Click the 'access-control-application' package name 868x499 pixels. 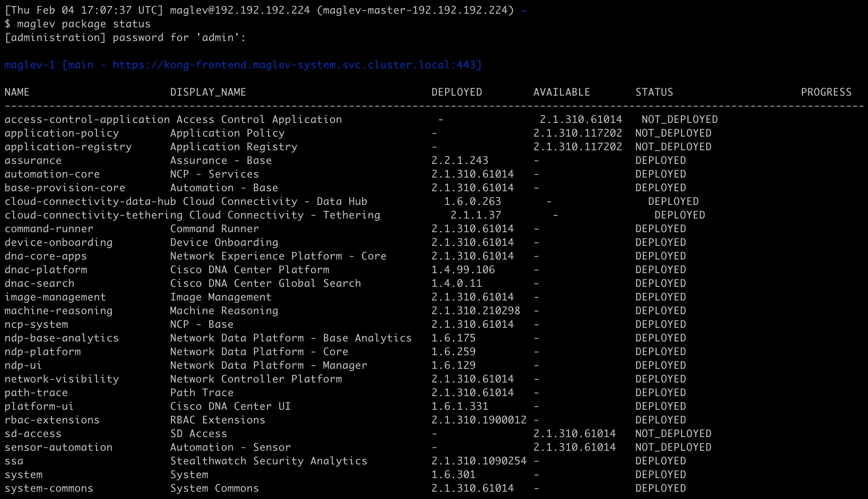[87, 119]
